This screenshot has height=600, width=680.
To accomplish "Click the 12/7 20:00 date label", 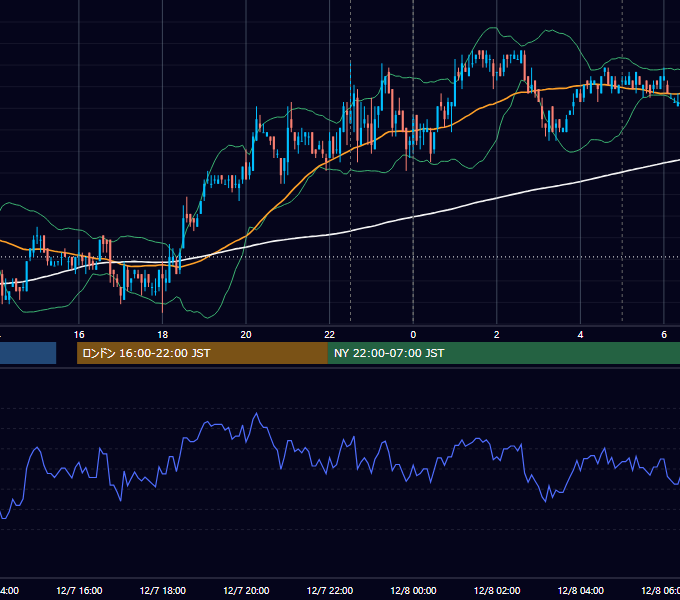I will coord(246,590).
